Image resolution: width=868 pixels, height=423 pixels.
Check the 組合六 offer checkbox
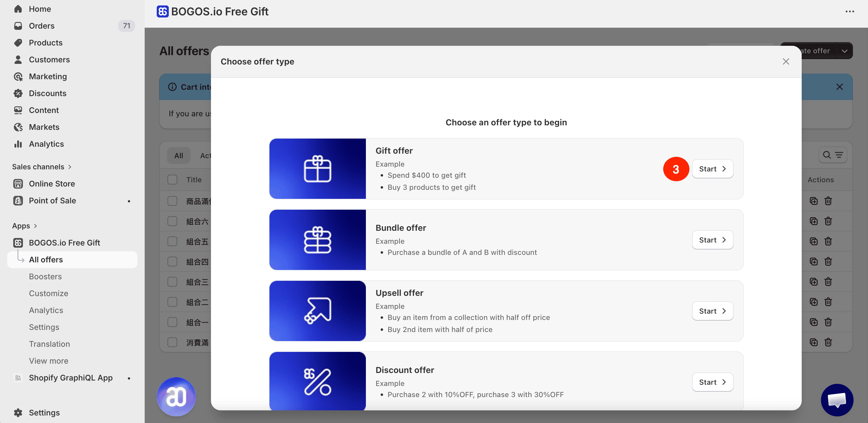[172, 221]
